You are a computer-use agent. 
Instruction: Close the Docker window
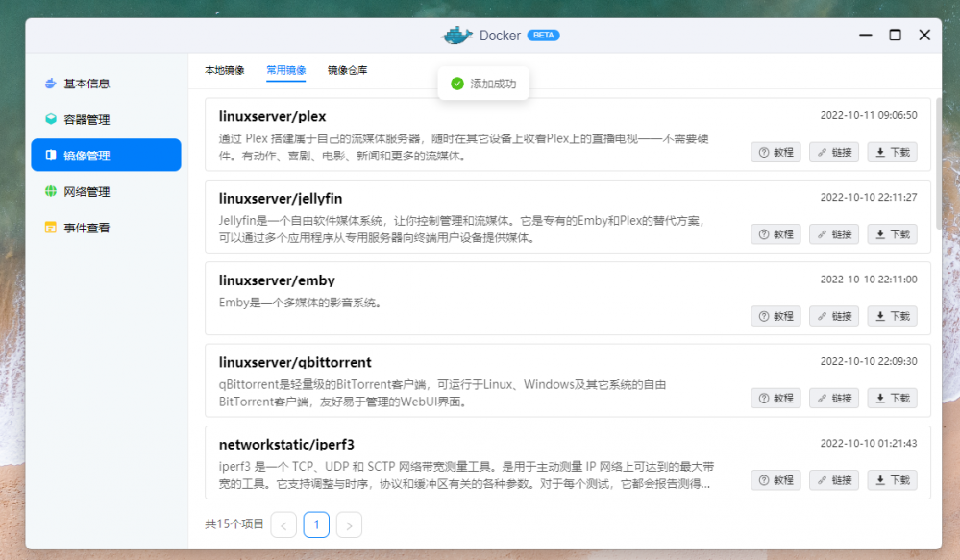[x=924, y=36]
